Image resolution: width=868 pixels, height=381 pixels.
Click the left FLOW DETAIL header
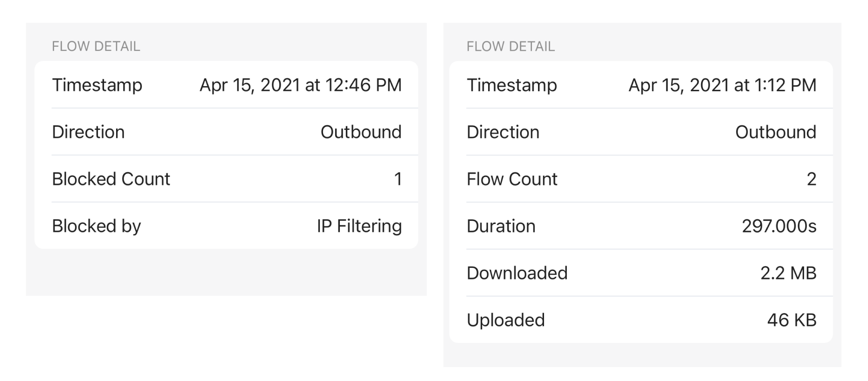[x=96, y=46]
